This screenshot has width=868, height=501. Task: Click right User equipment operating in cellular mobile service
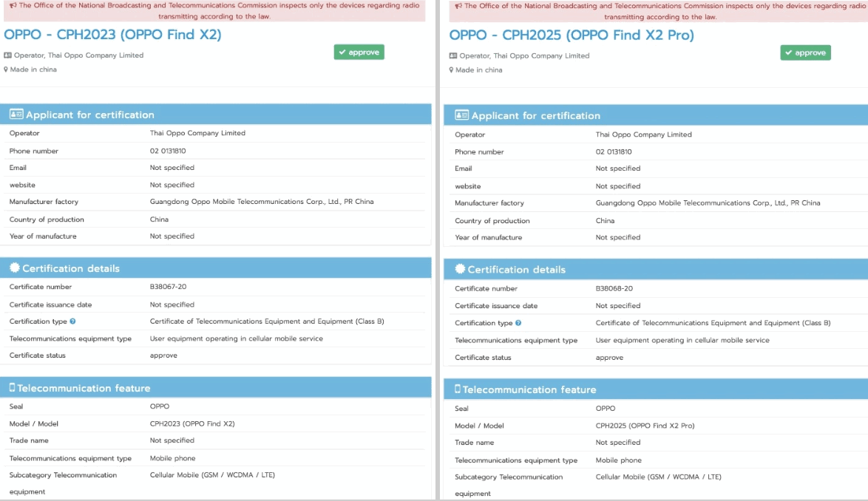tap(682, 340)
